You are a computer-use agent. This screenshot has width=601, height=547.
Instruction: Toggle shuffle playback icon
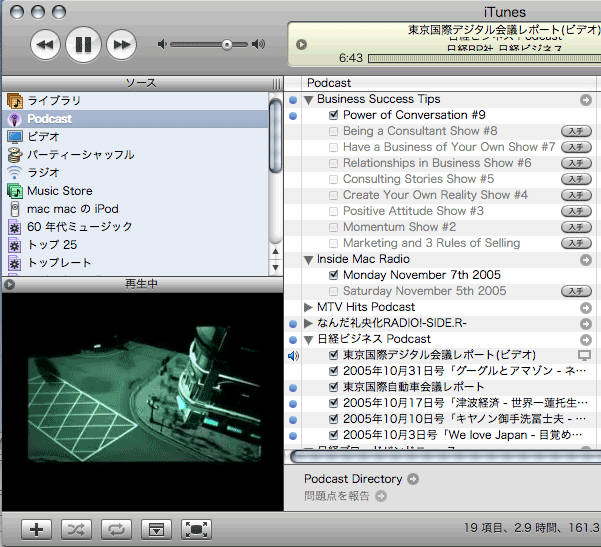tap(76, 528)
